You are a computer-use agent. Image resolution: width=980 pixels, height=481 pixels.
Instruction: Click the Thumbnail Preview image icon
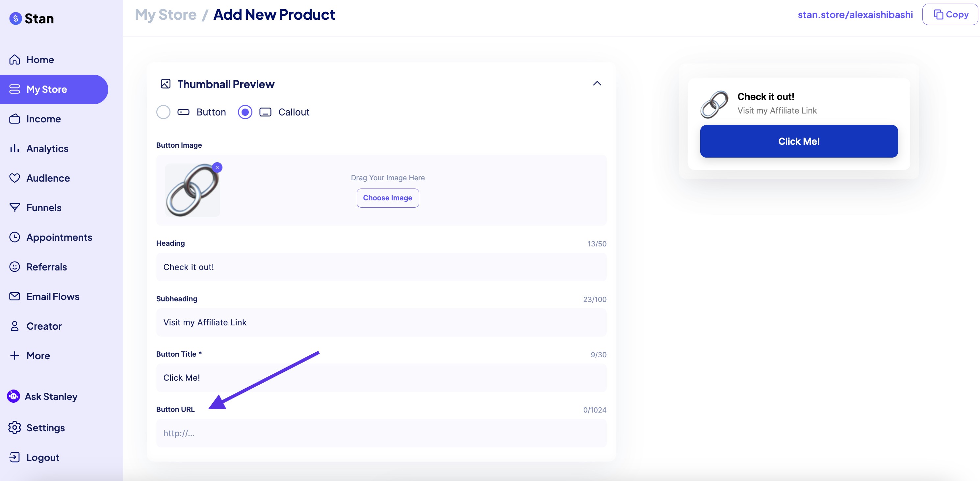tap(166, 84)
